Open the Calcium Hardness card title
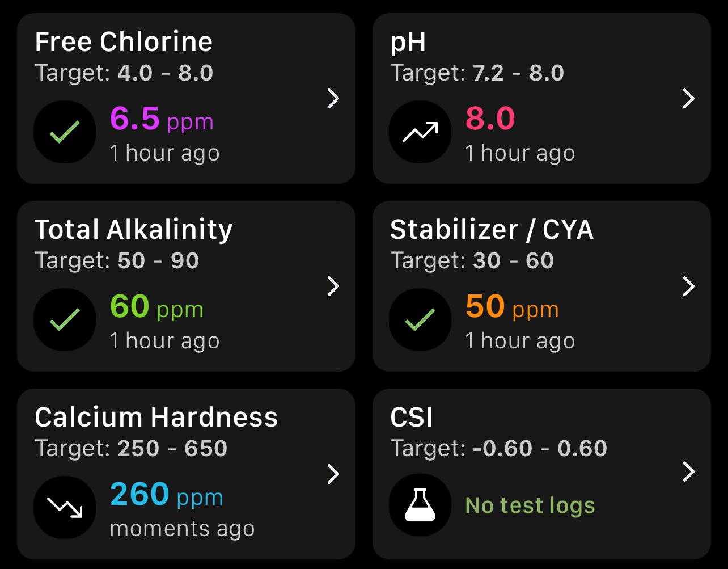The width and height of the screenshot is (728, 569). 156,418
